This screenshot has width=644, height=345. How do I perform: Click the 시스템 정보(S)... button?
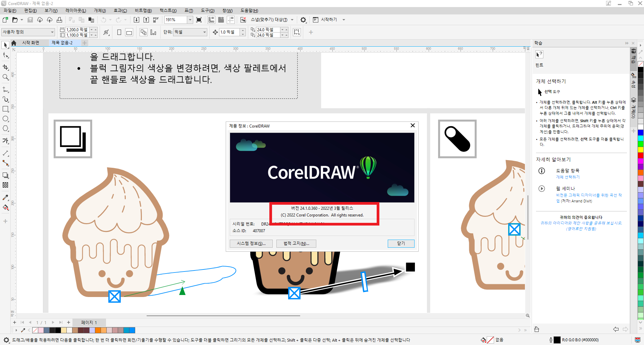pos(251,244)
